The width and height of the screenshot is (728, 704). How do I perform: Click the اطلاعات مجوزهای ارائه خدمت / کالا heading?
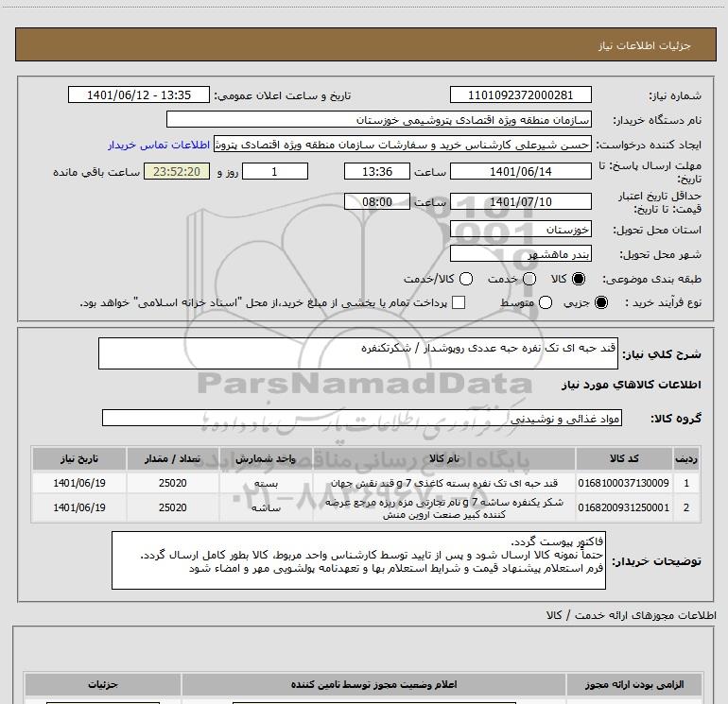click(x=631, y=615)
